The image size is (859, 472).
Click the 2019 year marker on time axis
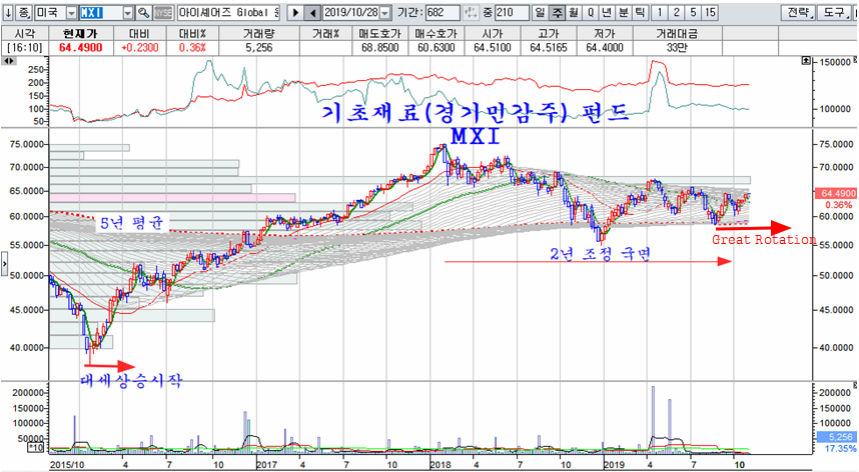pyautogui.click(x=614, y=464)
